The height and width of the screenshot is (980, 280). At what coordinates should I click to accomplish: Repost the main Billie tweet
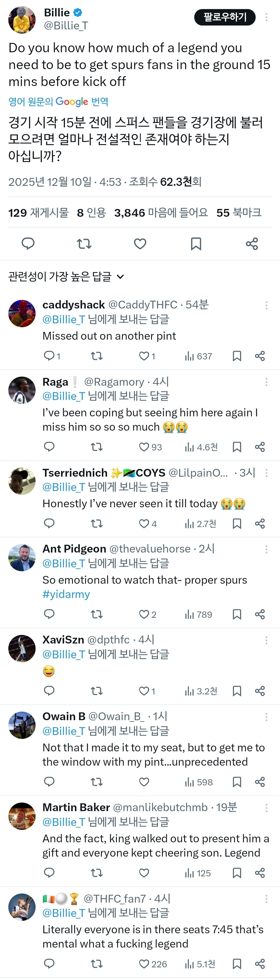[84, 244]
